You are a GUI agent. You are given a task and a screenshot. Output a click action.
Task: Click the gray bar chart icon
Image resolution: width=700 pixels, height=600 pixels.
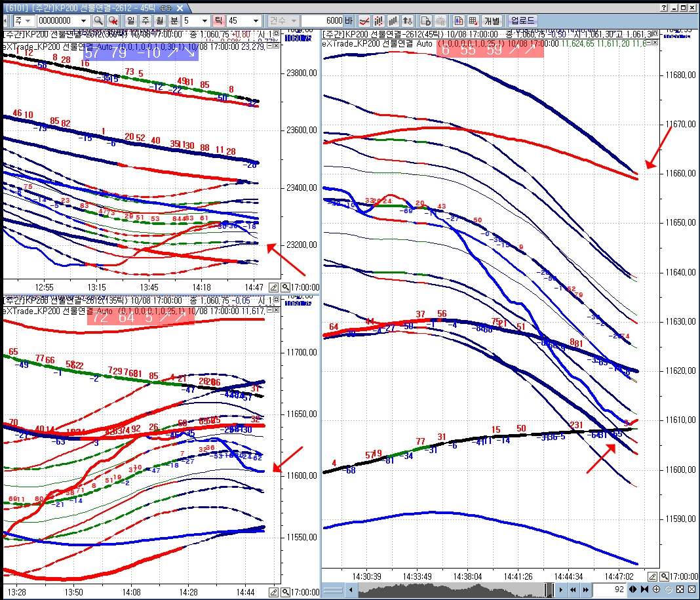pyautogui.click(x=393, y=20)
